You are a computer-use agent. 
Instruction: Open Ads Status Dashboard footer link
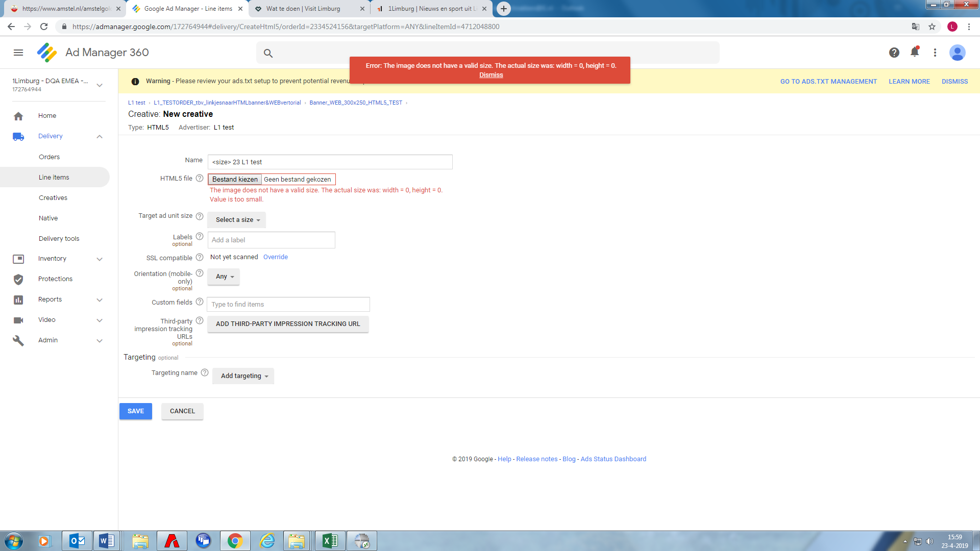click(613, 459)
